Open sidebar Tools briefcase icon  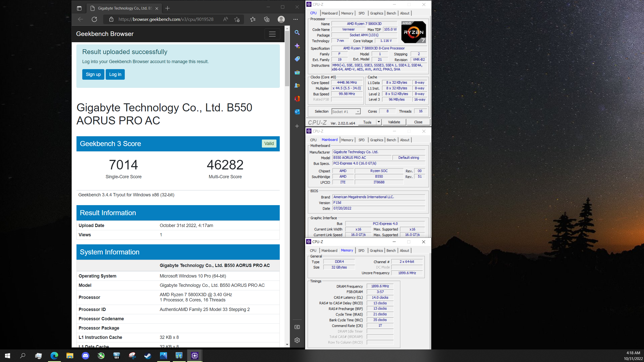[297, 72]
